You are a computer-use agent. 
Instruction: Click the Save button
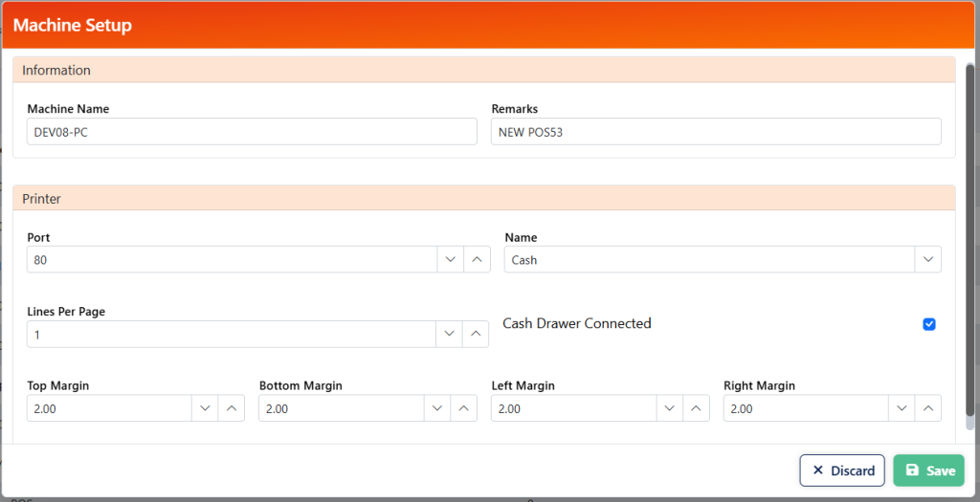(928, 470)
